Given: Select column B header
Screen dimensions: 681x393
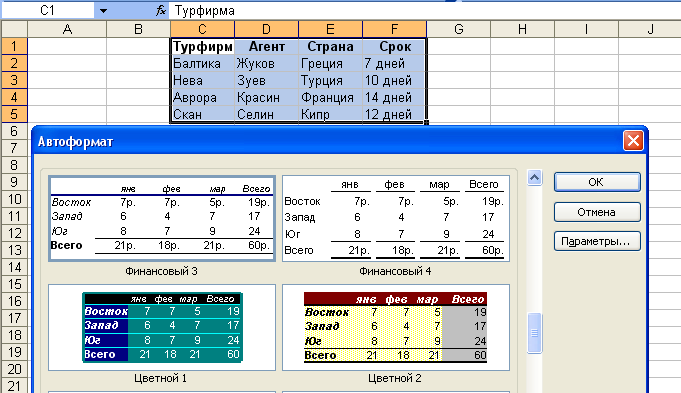Looking at the screenshot, I should coord(139,29).
